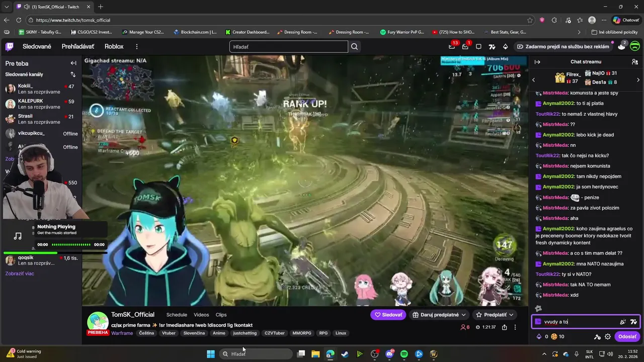Click the Twitch search magnifier button
The width and height of the screenshot is (644, 362).
[x=355, y=47]
